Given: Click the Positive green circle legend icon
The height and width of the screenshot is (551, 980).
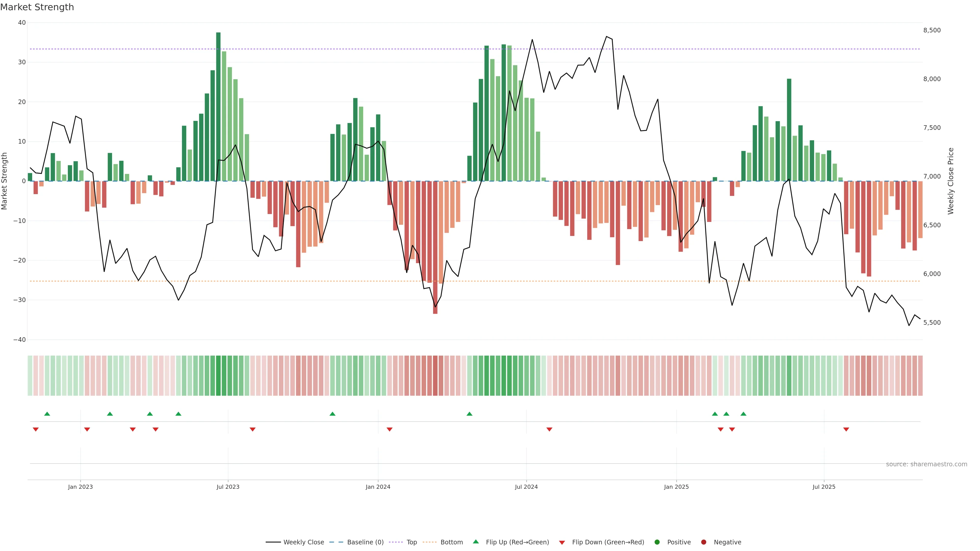Looking at the screenshot, I should tap(657, 542).
